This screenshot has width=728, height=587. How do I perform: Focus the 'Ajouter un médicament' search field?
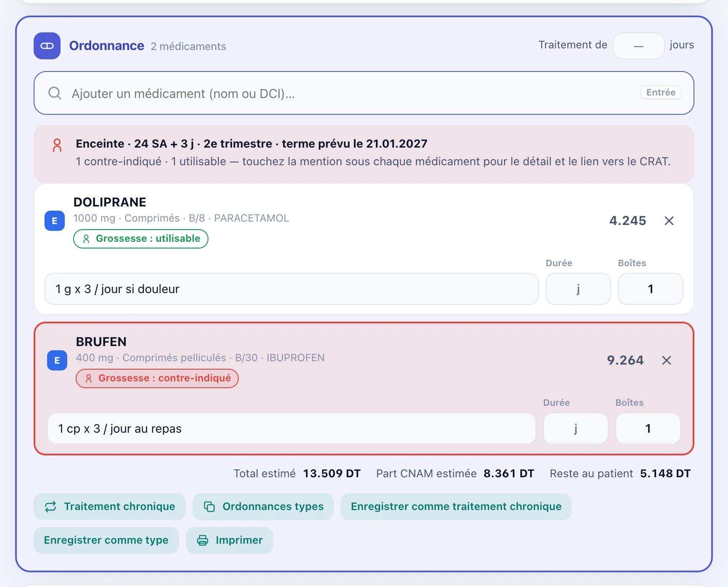[364, 93]
